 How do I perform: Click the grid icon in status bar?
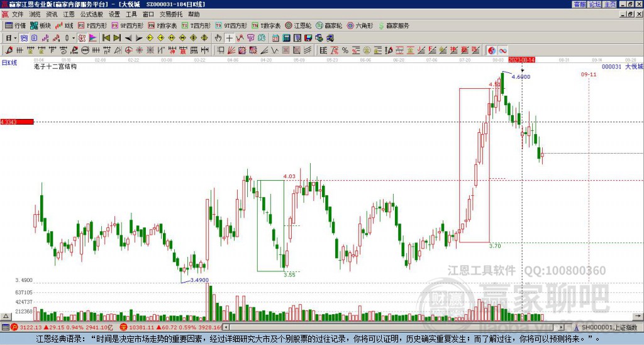click(5, 327)
